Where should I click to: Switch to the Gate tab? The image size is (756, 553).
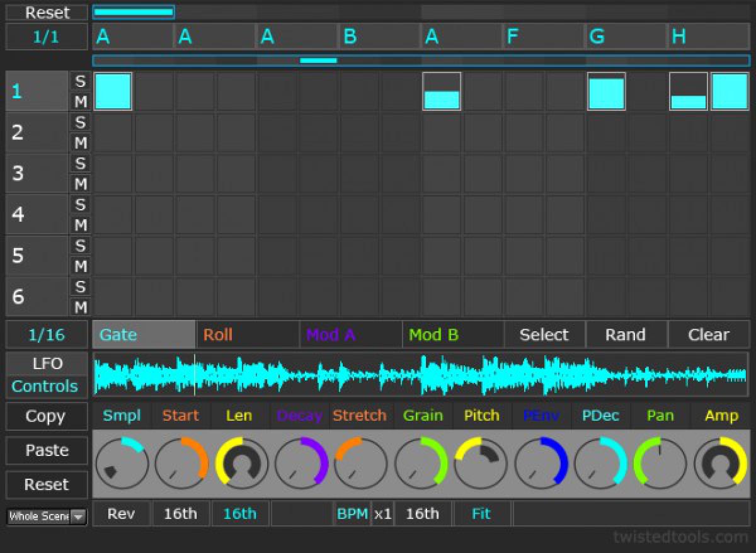(144, 334)
